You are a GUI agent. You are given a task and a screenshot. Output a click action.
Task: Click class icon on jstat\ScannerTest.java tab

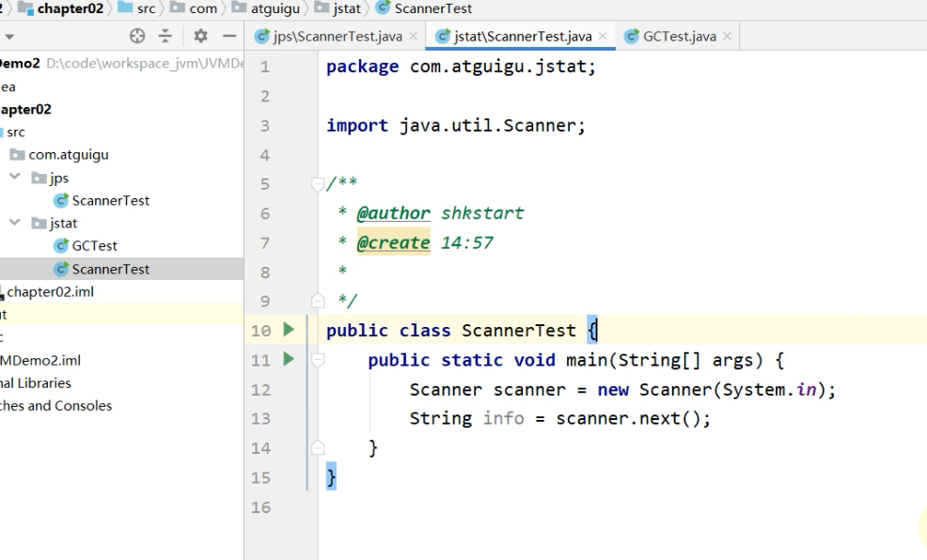443,37
